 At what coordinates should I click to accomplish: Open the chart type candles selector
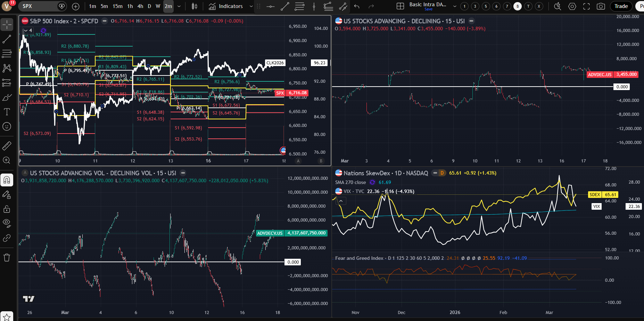click(195, 6)
